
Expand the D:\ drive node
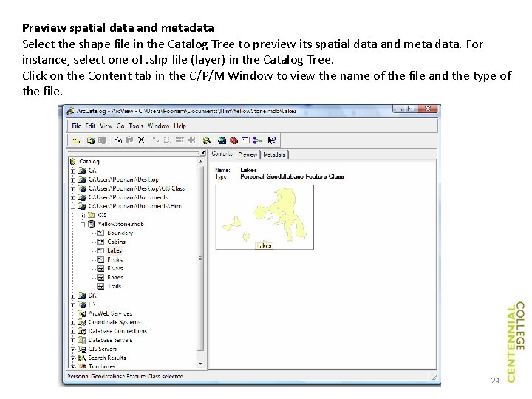pyautogui.click(x=73, y=296)
